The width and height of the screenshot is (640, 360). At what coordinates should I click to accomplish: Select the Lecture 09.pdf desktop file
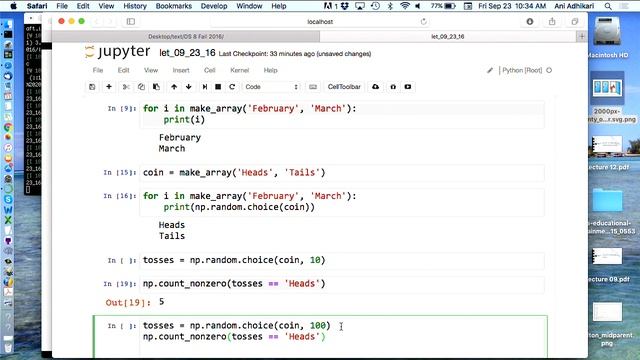[608, 265]
